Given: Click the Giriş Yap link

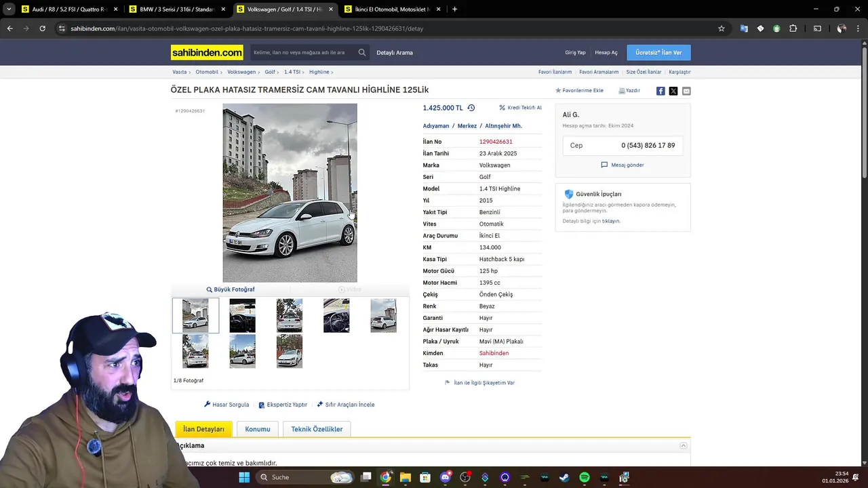Looking at the screenshot, I should pyautogui.click(x=575, y=52).
